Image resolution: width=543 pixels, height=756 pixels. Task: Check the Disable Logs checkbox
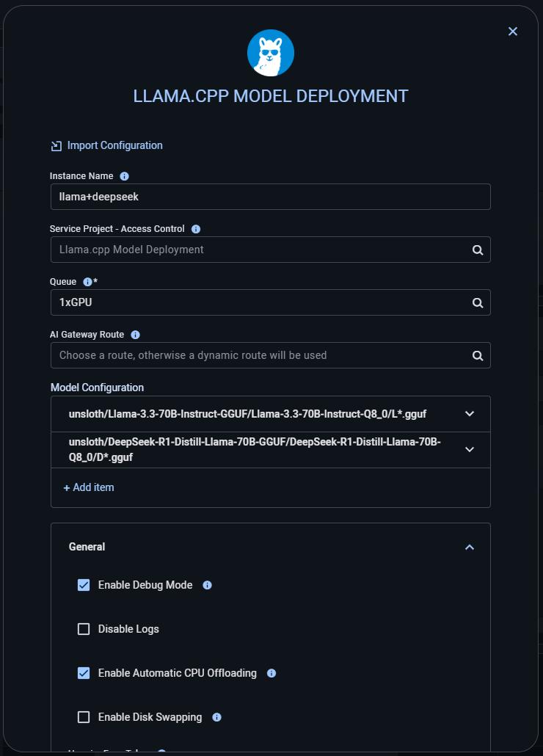tap(84, 629)
